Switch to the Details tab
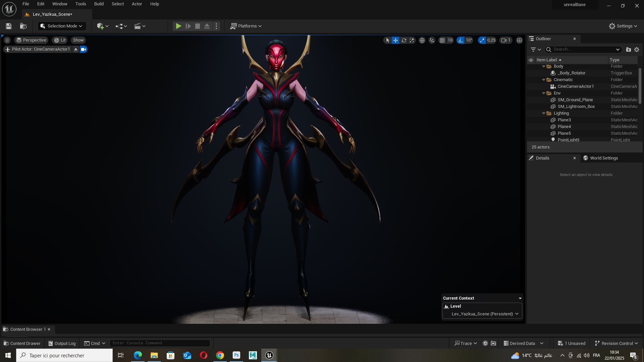This screenshot has width=644, height=362. pos(543,158)
